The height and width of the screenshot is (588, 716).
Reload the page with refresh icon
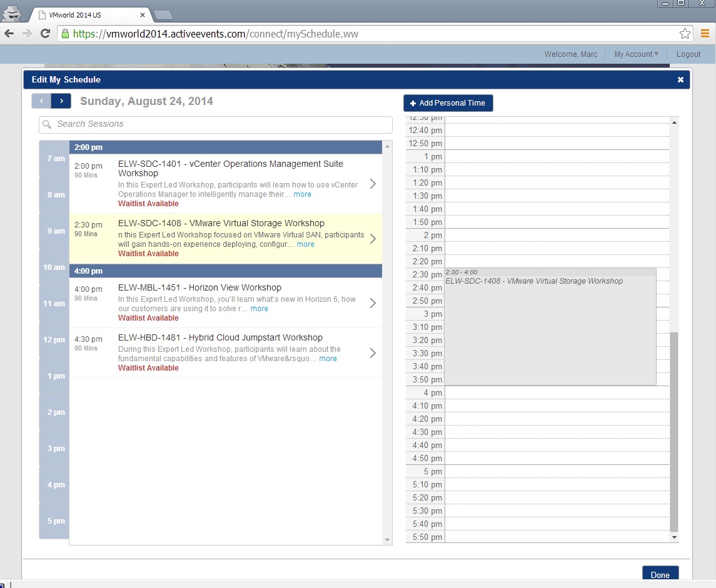(45, 34)
